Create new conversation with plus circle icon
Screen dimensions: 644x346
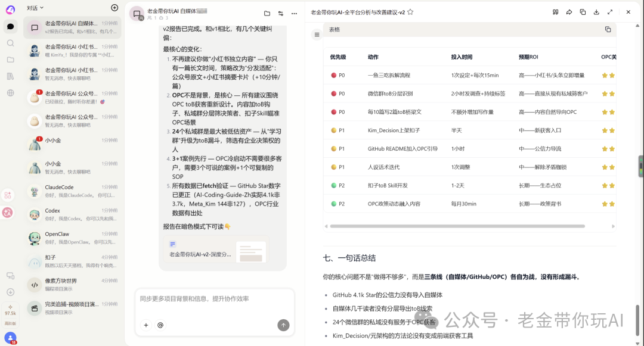[114, 8]
